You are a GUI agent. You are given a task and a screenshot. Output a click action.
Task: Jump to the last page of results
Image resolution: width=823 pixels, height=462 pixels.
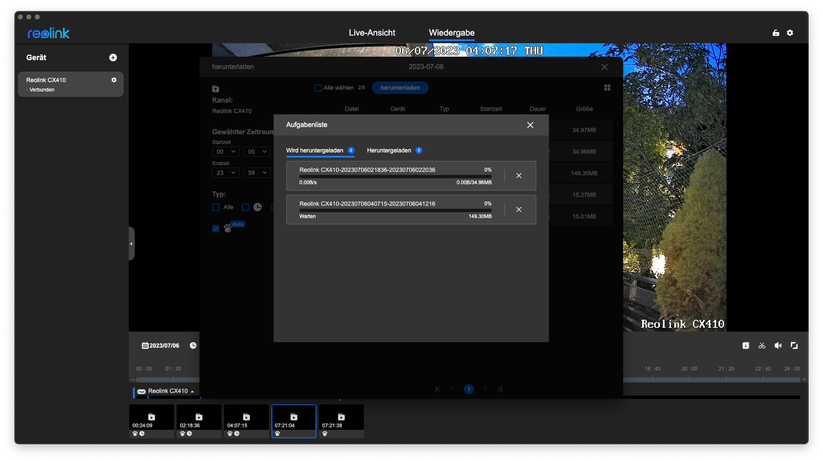pyautogui.click(x=500, y=389)
